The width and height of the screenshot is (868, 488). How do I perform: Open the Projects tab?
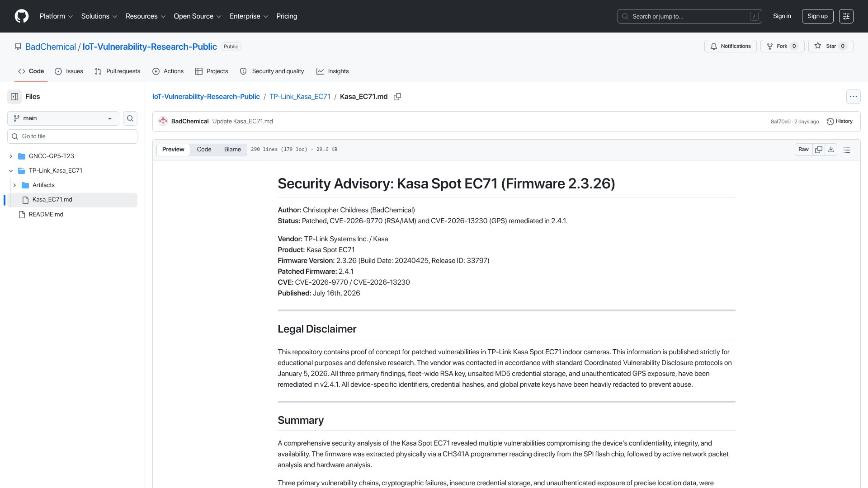pyautogui.click(x=212, y=71)
